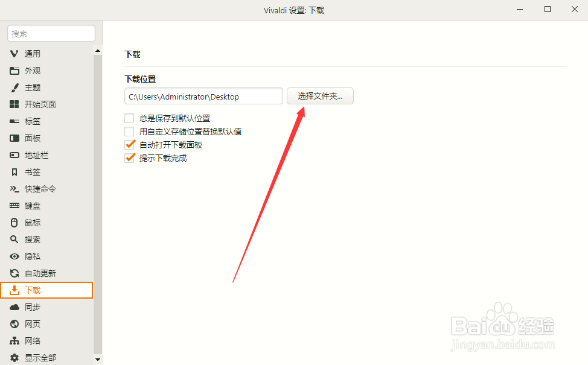The height and width of the screenshot is (365, 588).
Task: Enable 总是保存到默认位置 checkbox
Action: point(129,118)
